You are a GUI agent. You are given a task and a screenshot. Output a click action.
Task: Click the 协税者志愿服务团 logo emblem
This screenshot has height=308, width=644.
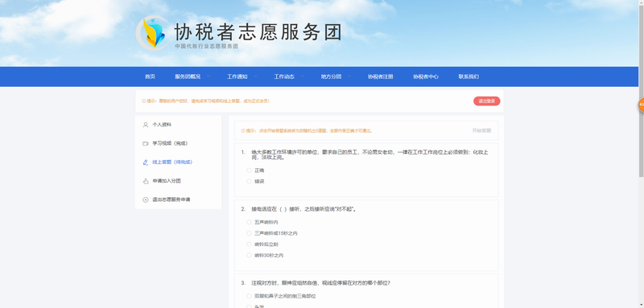pyautogui.click(x=152, y=33)
